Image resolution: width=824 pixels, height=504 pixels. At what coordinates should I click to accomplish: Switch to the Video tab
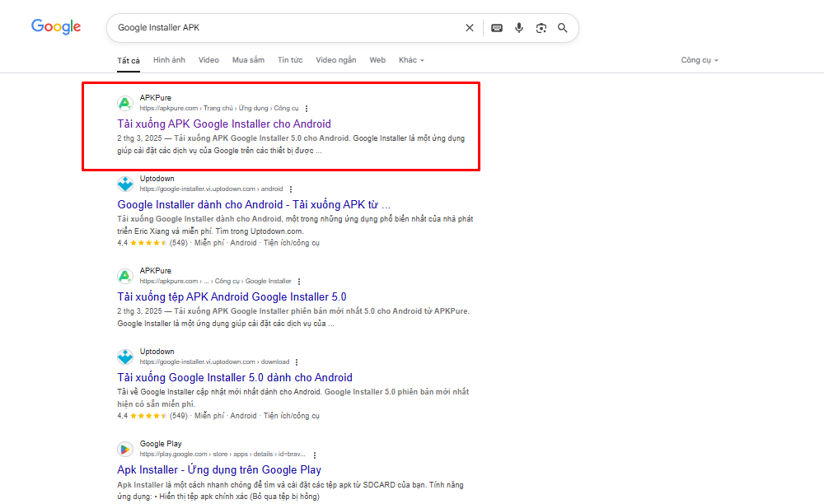[208, 60]
